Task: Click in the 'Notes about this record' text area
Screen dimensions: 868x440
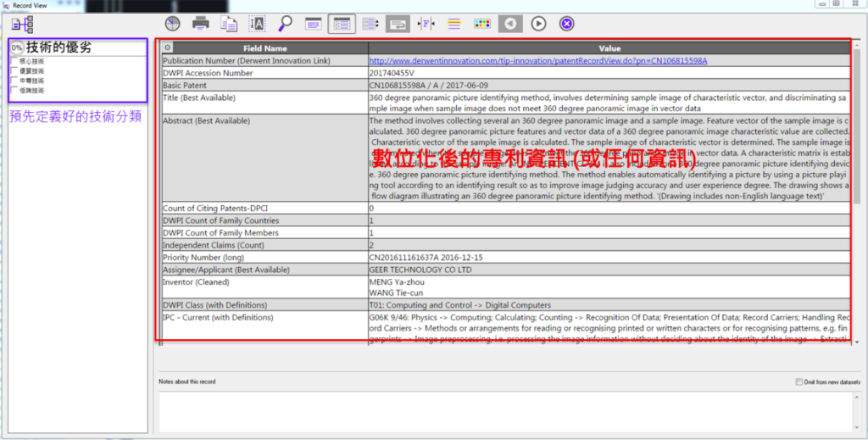Action: pyautogui.click(x=504, y=411)
